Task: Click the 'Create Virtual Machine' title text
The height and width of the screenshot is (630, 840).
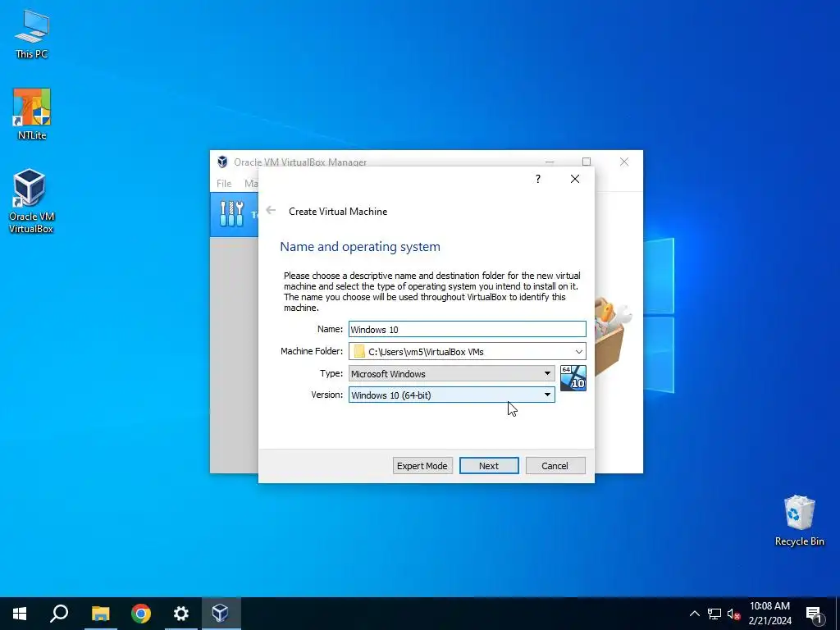Action: click(338, 211)
